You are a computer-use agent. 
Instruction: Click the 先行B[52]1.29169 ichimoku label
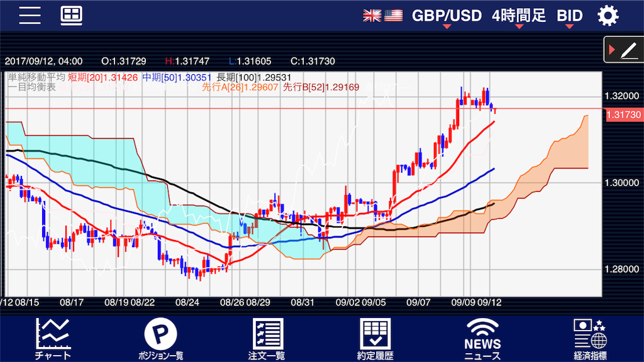click(321, 87)
